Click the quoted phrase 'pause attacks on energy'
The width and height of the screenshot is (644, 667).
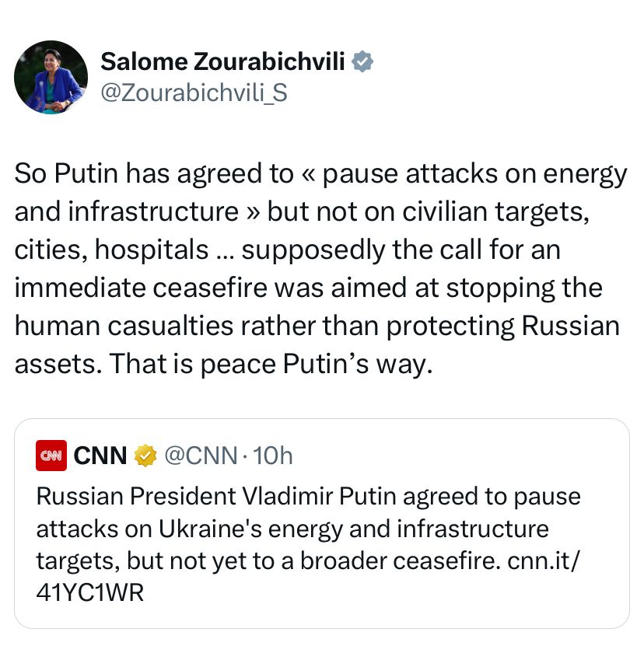point(475,174)
